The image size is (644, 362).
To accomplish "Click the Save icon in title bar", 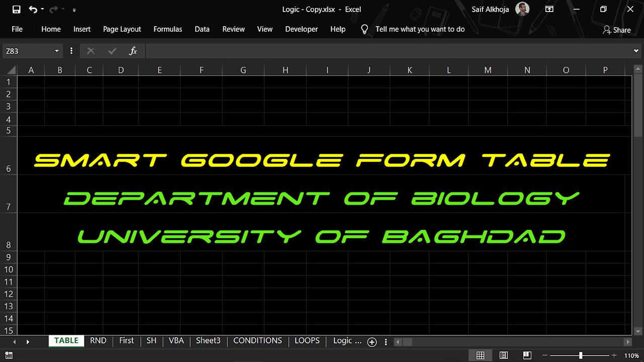I will coord(16,9).
